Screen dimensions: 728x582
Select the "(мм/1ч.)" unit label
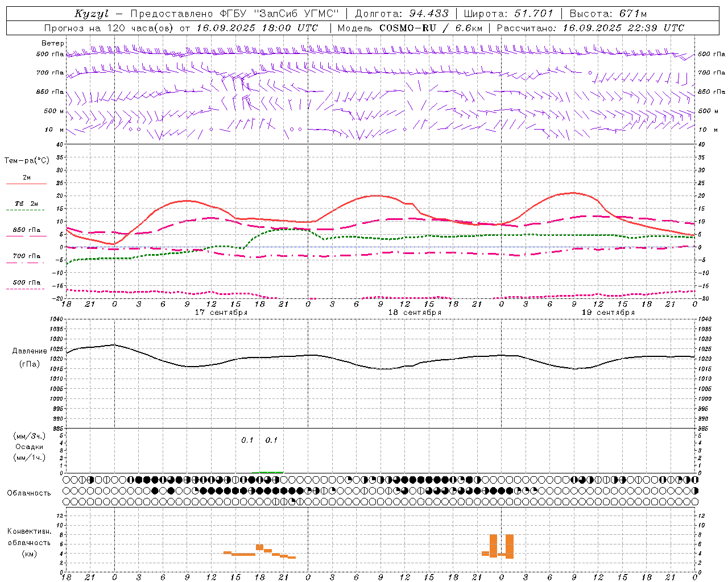(x=29, y=458)
